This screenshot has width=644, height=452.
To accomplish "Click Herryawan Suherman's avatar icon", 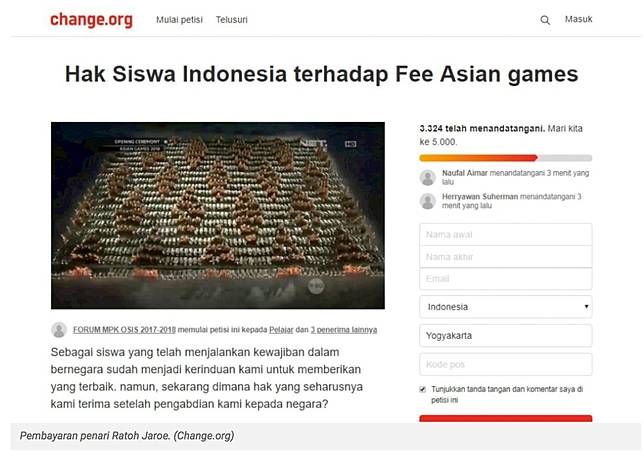I will [428, 201].
